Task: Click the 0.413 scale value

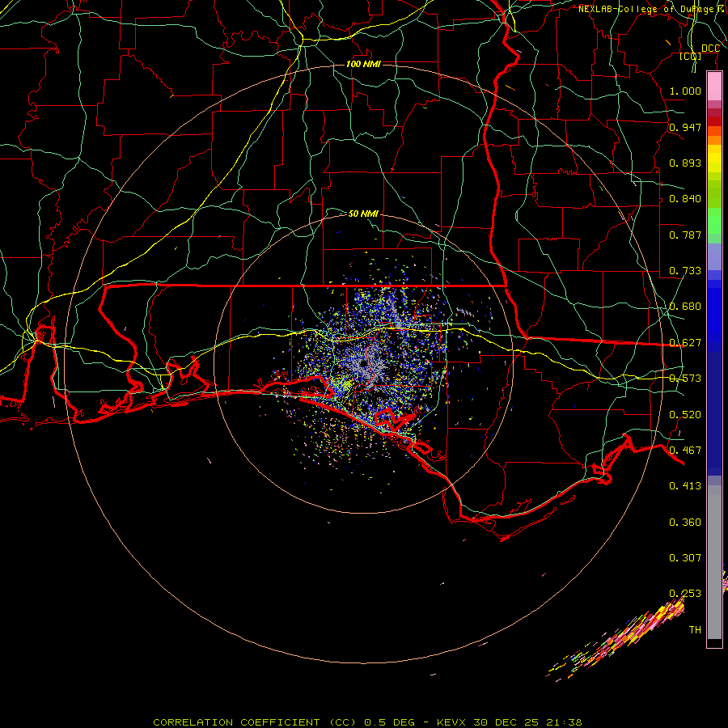Action: [x=685, y=486]
